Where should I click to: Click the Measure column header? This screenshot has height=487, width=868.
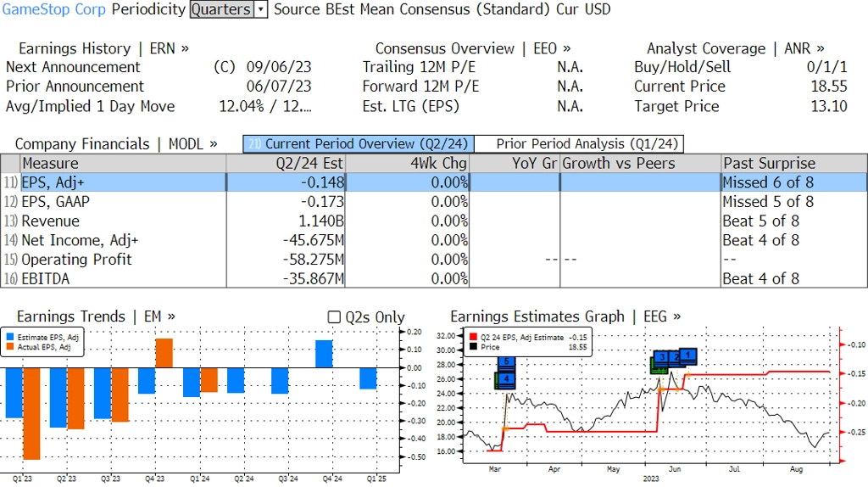tap(123, 164)
